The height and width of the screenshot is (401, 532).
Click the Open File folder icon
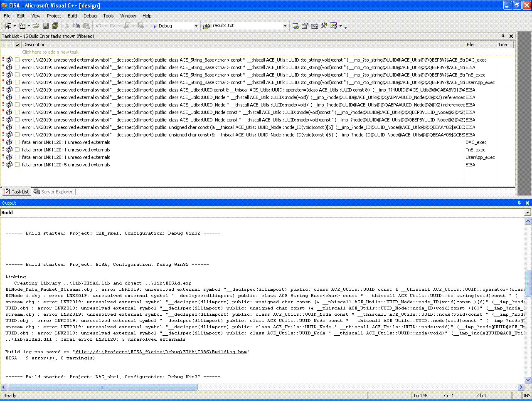pyautogui.click(x=36, y=26)
